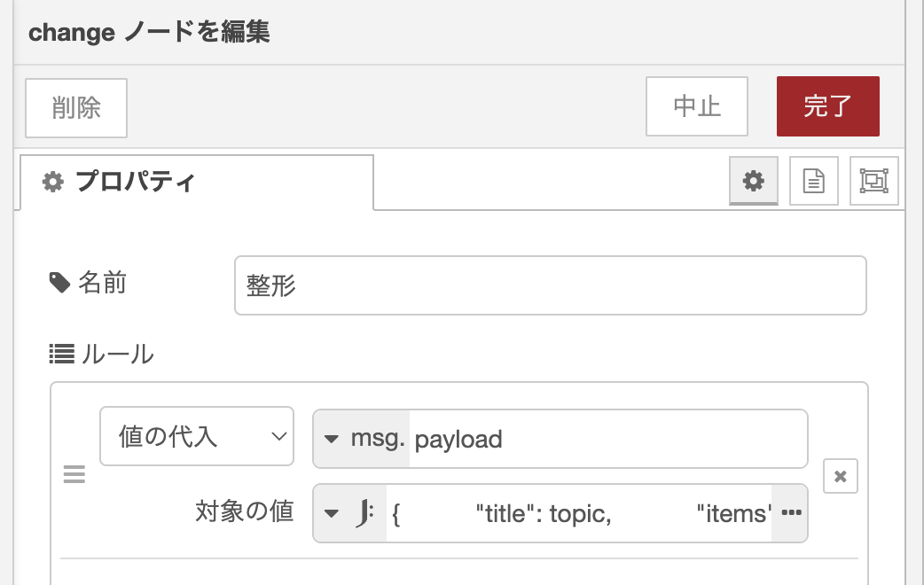924x585 pixels.
Task: Open the J: value type dropdown
Action: [350, 513]
